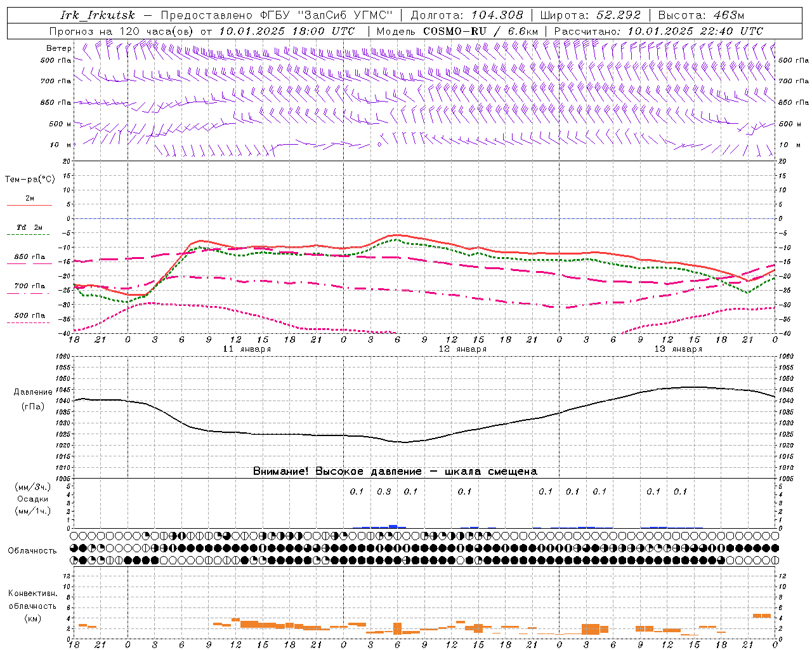Click the tallest blue precipitation bar
The width and height of the screenshot is (812, 650).
tap(393, 526)
